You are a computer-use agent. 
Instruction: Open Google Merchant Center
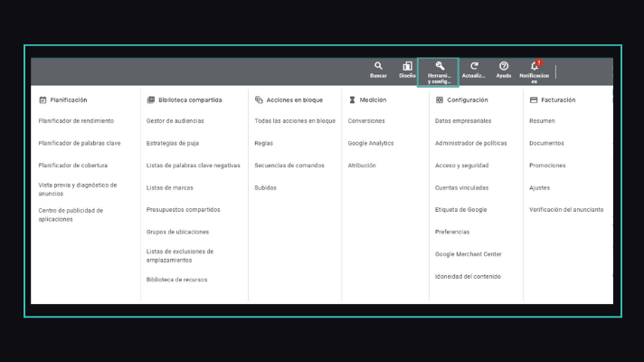point(469,254)
